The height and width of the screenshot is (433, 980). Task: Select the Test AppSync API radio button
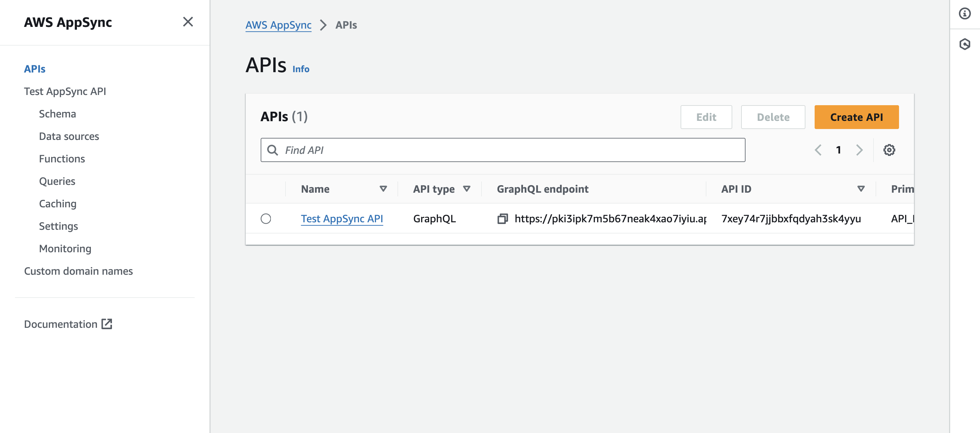coord(266,219)
